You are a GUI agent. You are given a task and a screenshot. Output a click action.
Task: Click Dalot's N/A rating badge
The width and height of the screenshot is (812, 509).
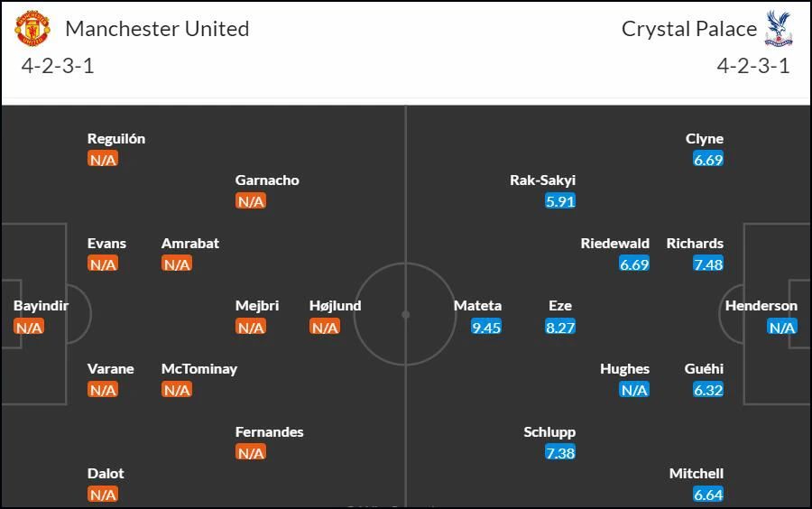pos(103,495)
